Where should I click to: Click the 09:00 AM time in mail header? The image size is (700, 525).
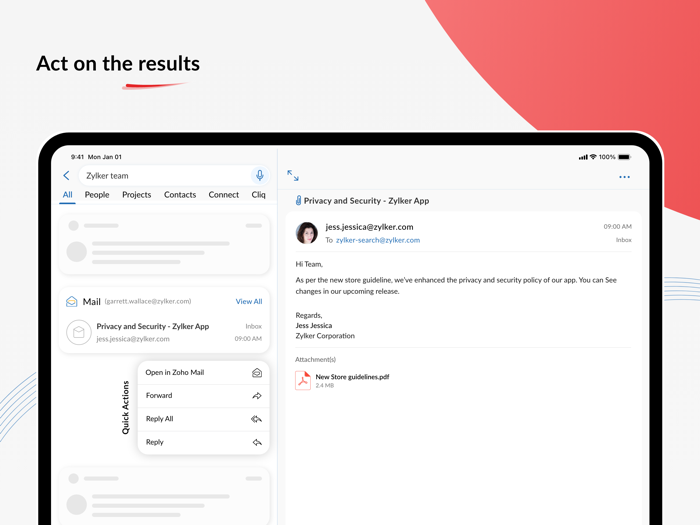click(617, 226)
